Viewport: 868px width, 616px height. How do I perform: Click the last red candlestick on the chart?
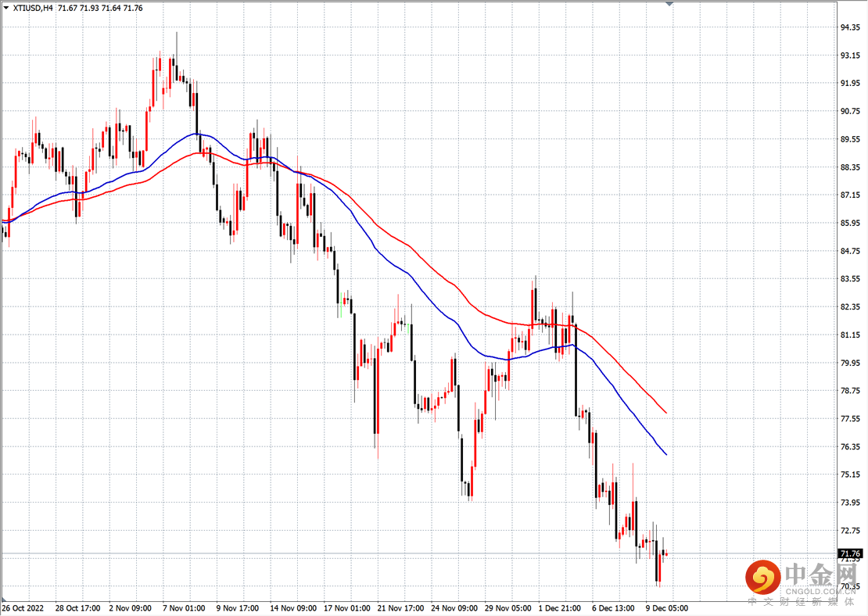(x=665, y=553)
